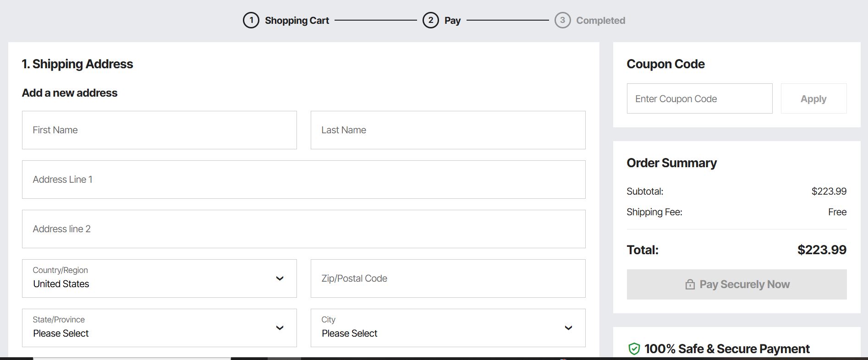The height and width of the screenshot is (360, 868).
Task: Focus the Zip/Postal Code field
Action: coord(448,278)
